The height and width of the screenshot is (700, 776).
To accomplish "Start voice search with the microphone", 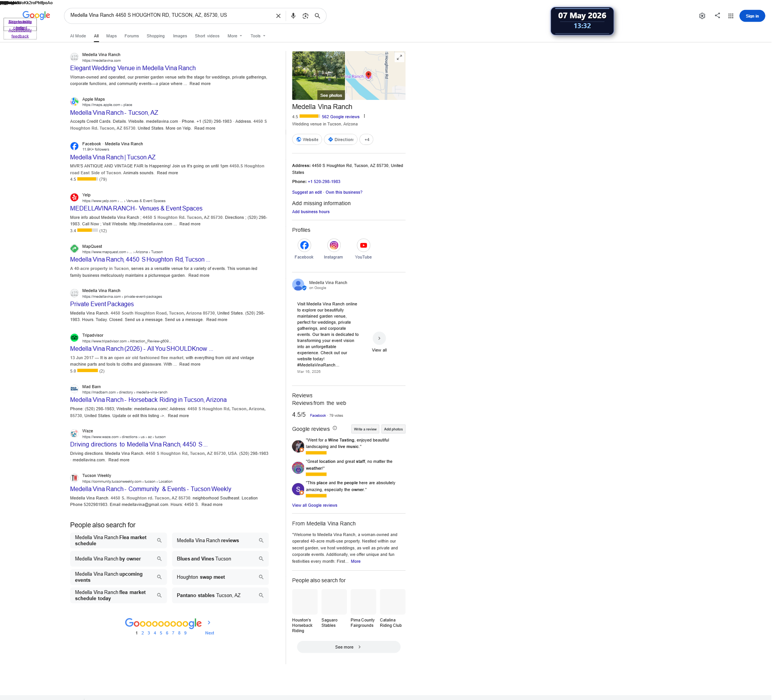I will [293, 16].
